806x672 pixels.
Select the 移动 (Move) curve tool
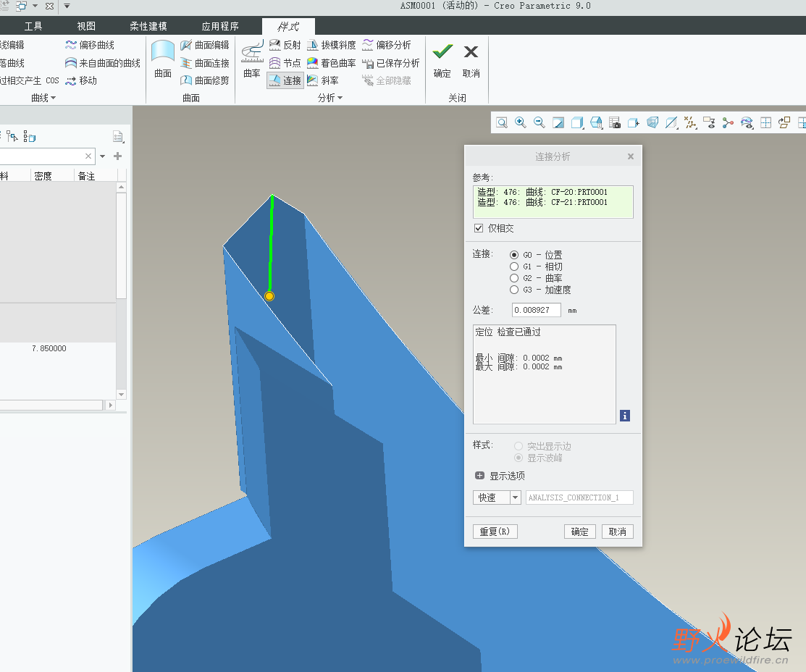81,80
